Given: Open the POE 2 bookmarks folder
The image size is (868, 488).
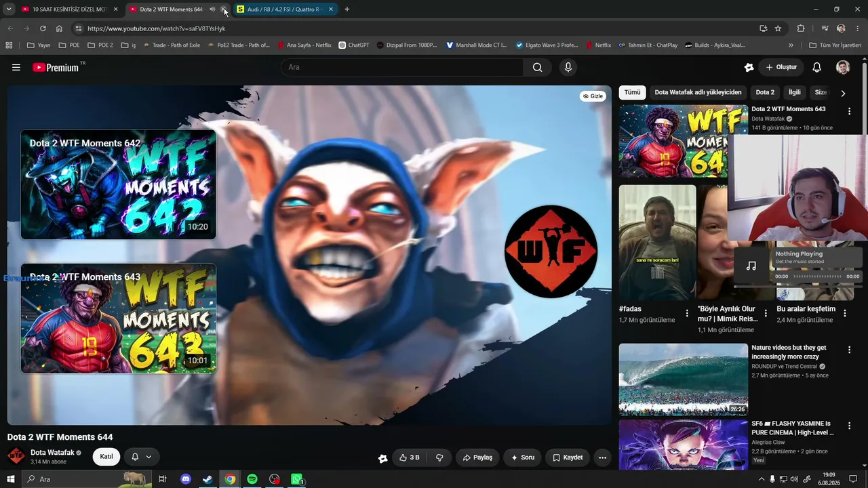Looking at the screenshot, I should point(100,45).
